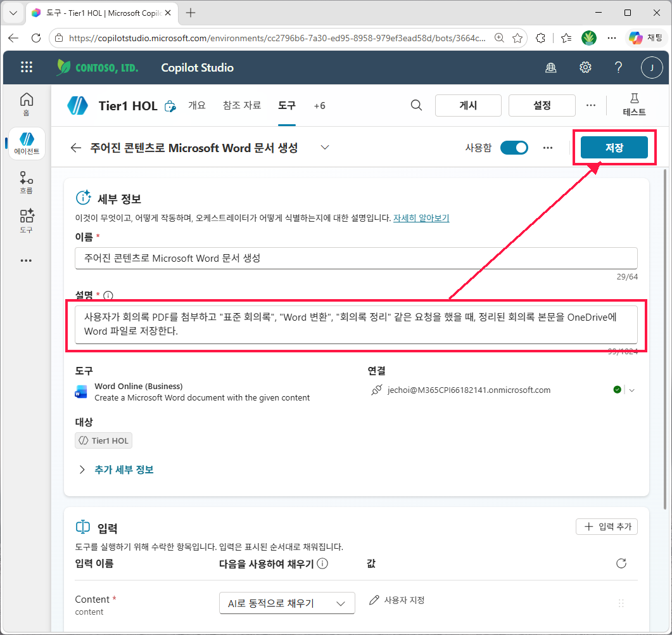Click the jechoi connection account text
Screen dimensions: 672x635
point(469,390)
